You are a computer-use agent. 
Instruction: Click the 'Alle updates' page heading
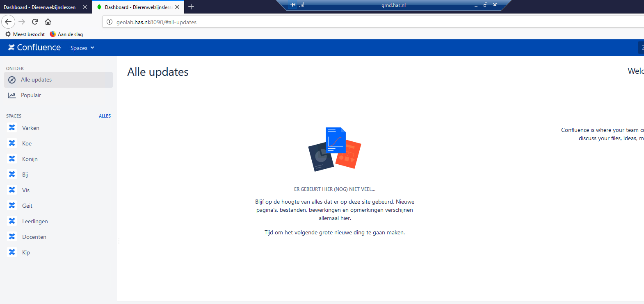pos(158,72)
